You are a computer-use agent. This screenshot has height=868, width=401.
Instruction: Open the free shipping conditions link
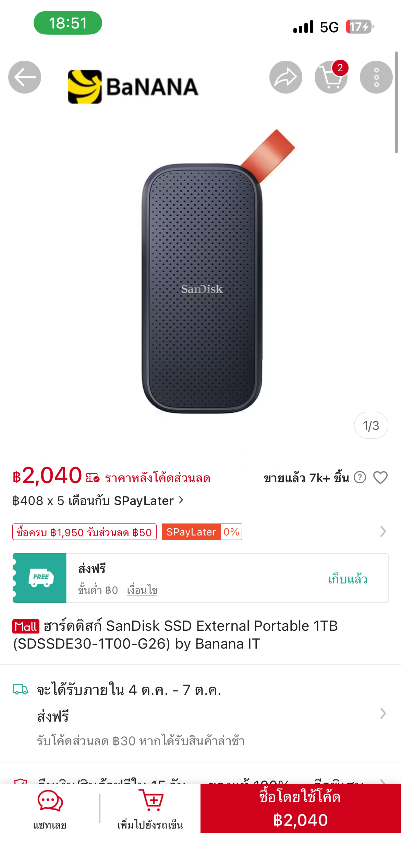click(x=142, y=590)
